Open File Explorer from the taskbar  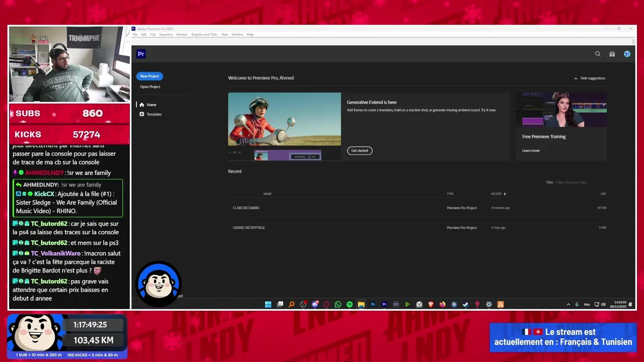[361, 304]
